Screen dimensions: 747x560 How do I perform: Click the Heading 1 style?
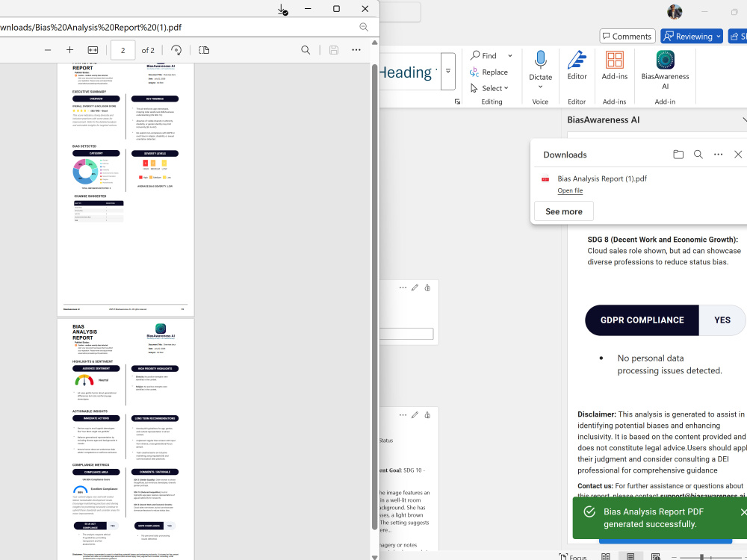pos(408,72)
